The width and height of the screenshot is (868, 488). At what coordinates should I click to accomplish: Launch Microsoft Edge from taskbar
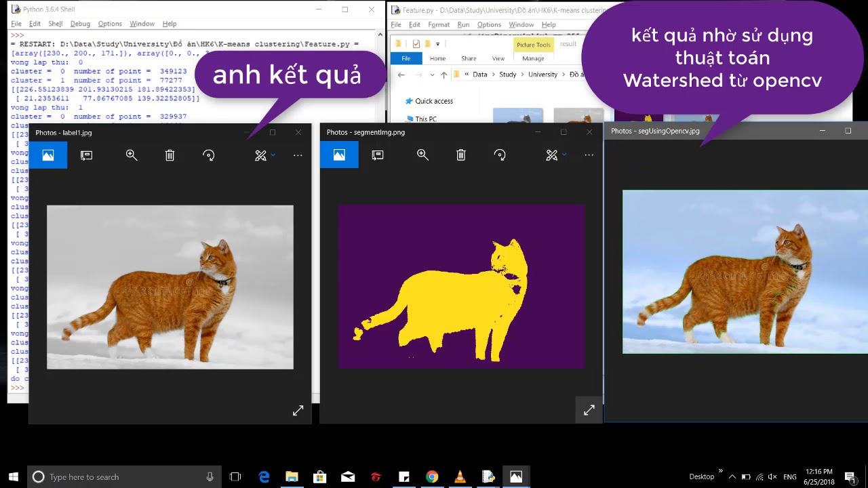click(264, 476)
